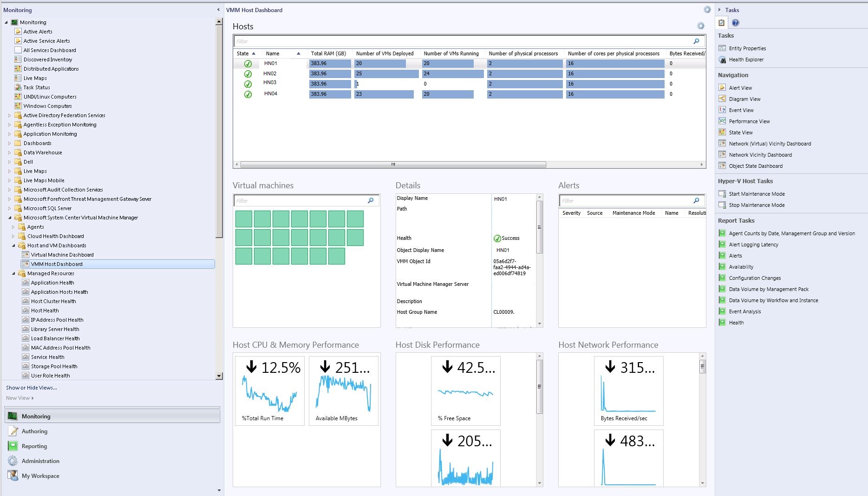Select the HN01 host row name
The height and width of the screenshot is (496, 868).
[271, 63]
